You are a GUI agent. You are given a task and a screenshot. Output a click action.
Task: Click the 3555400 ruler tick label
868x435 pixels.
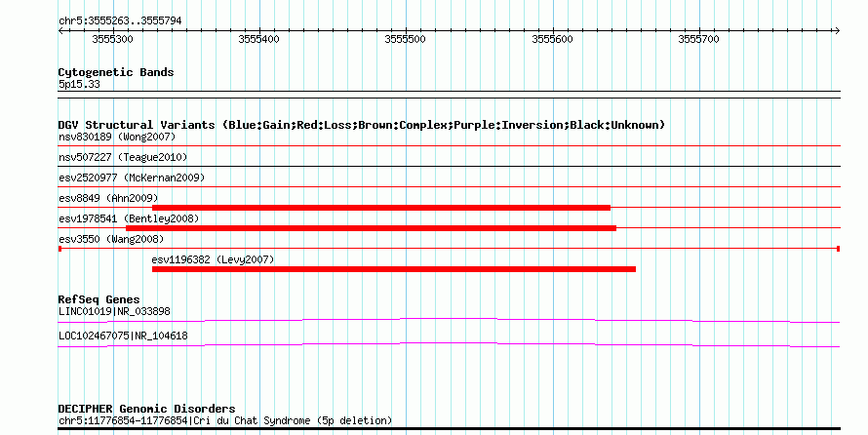pos(258,39)
